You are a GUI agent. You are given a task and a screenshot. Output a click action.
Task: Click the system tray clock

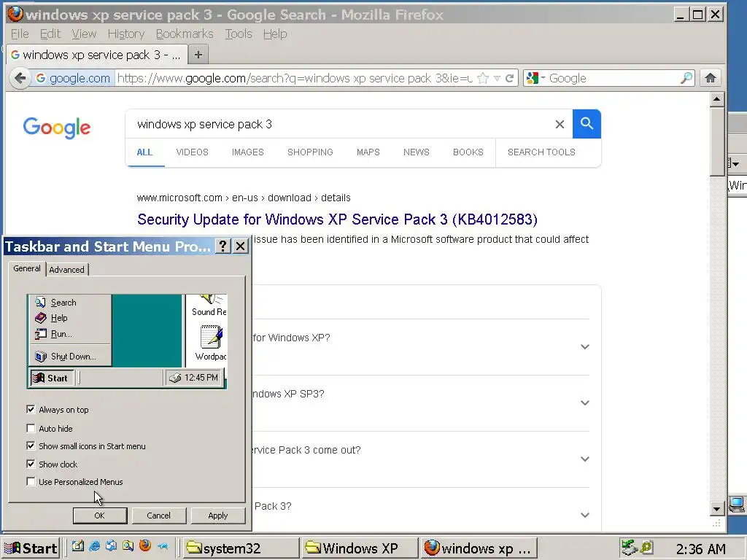click(x=700, y=548)
